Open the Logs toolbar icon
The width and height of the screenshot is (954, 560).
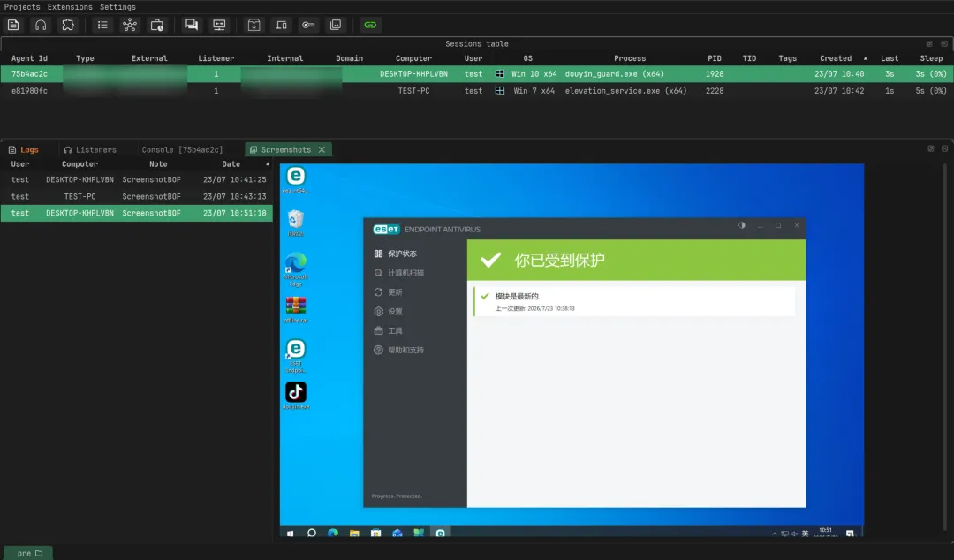pyautogui.click(x=13, y=25)
